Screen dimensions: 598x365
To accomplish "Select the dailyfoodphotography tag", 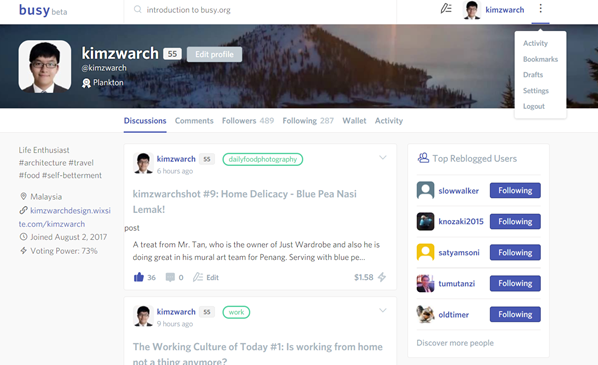I will (x=263, y=159).
